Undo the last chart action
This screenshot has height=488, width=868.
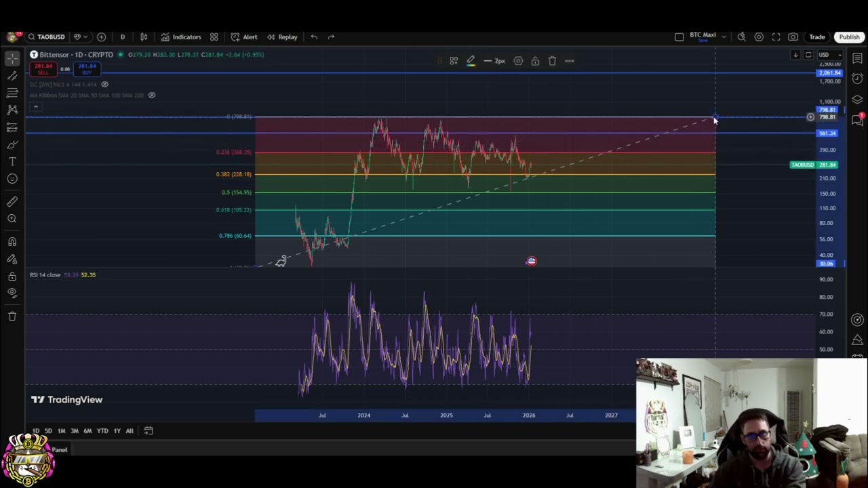(314, 37)
